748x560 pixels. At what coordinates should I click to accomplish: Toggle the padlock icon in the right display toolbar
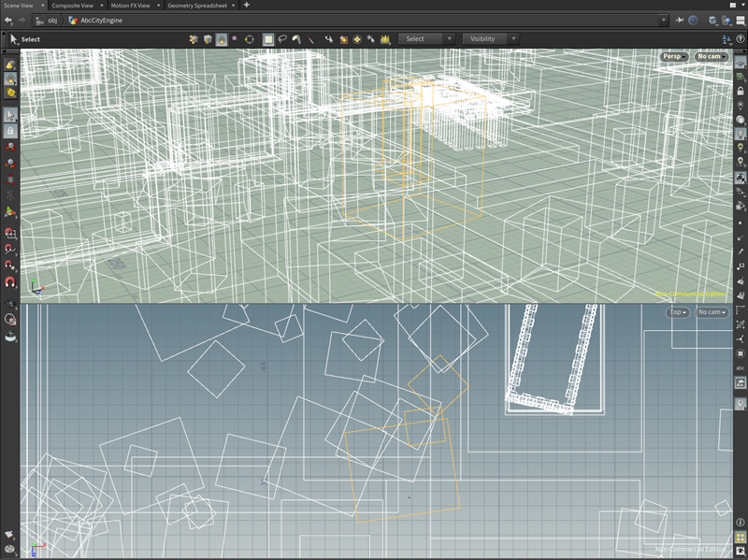[x=741, y=93]
